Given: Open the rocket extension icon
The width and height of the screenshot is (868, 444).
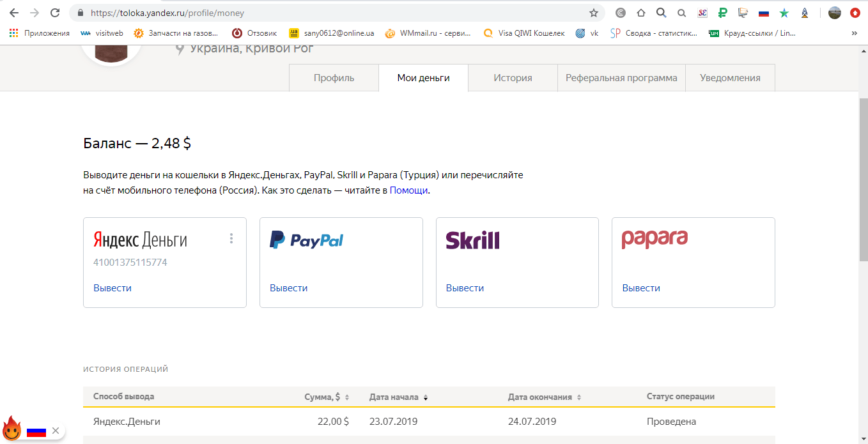Looking at the screenshot, I should pos(805,13).
